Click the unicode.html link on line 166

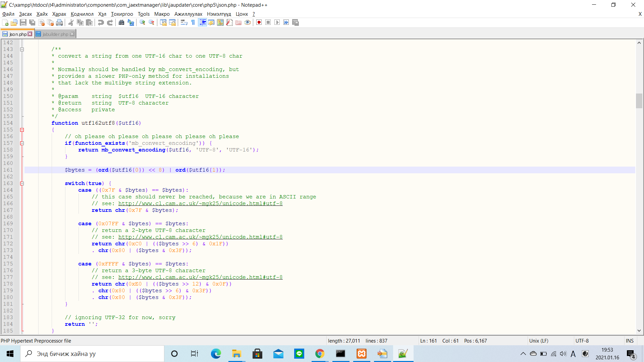pos(200,203)
